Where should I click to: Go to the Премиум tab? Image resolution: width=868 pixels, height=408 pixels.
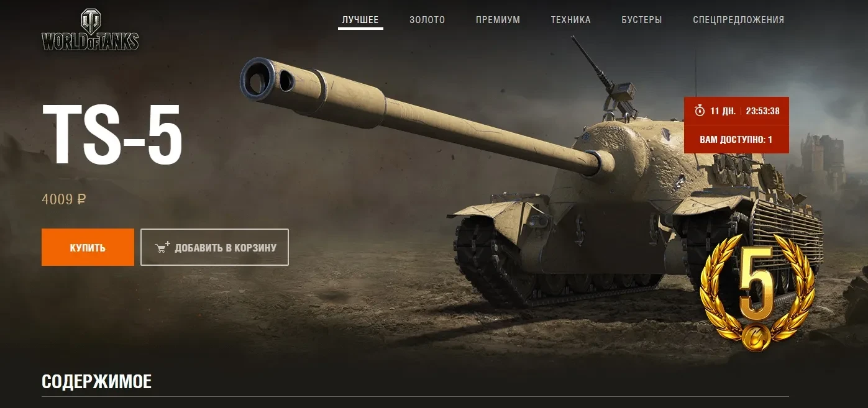498,20
